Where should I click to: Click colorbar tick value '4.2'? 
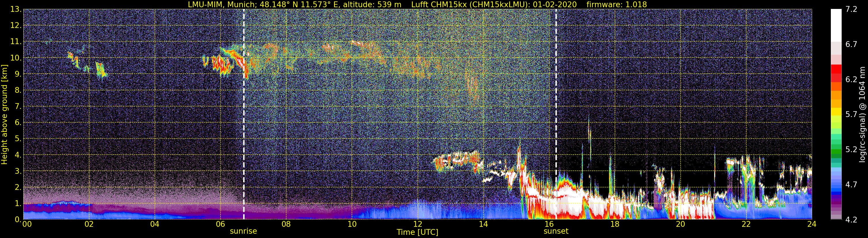click(851, 220)
